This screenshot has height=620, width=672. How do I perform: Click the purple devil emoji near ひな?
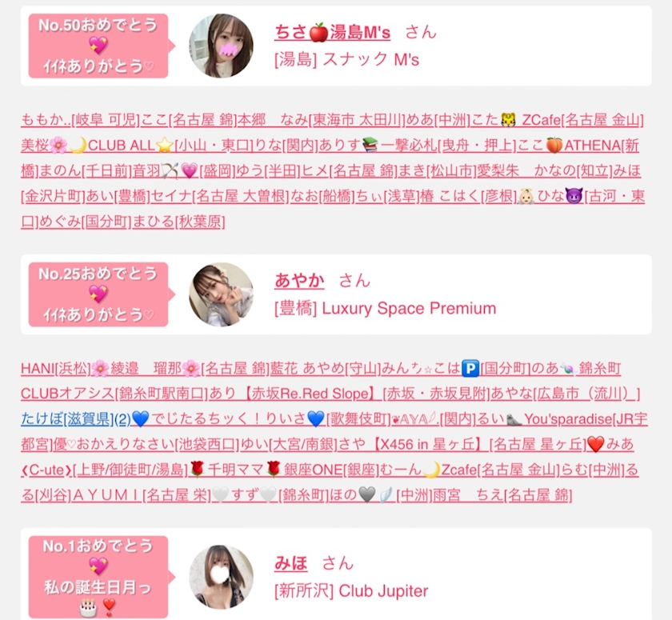[x=574, y=196]
